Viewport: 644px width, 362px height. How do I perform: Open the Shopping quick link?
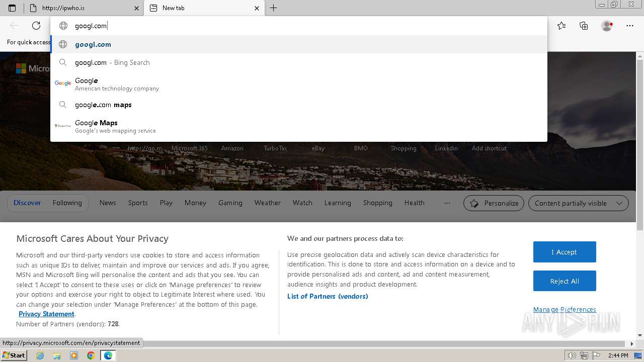pyautogui.click(x=404, y=148)
